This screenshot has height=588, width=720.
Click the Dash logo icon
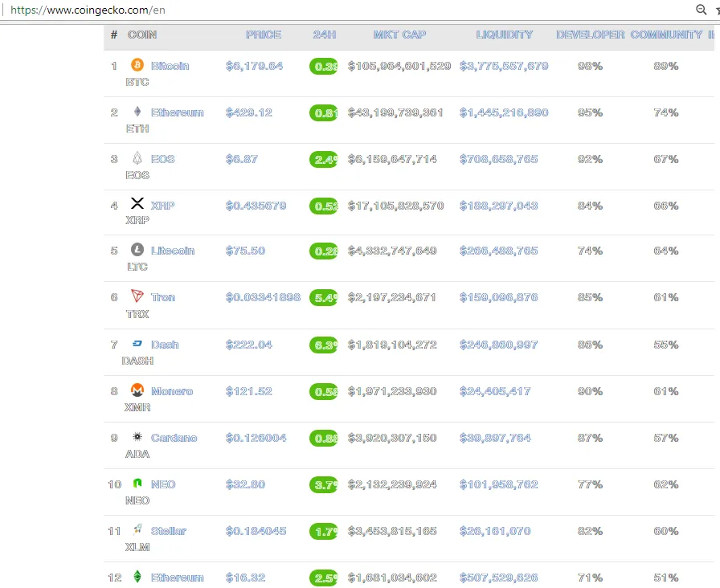[x=137, y=343]
